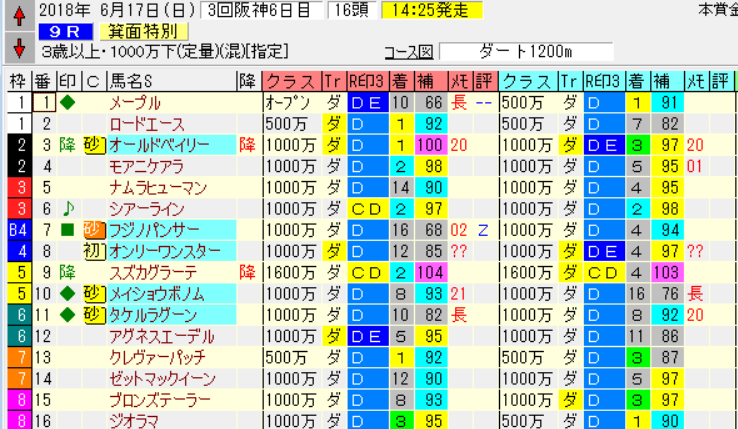Select horse name ブロンズテーラー
Screen dimensions: 738x429
pos(160,400)
